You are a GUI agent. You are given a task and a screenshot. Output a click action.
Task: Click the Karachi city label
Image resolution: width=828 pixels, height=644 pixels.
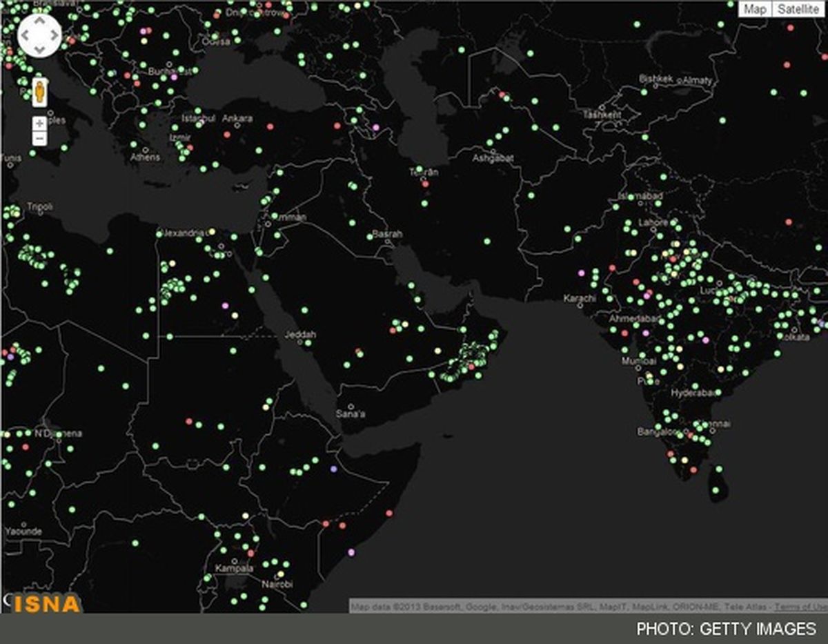click(579, 299)
